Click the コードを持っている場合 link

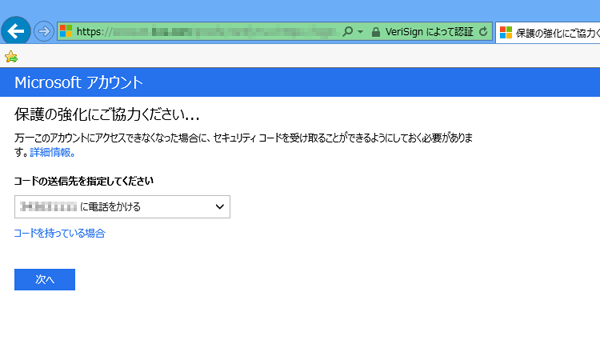click(x=59, y=233)
